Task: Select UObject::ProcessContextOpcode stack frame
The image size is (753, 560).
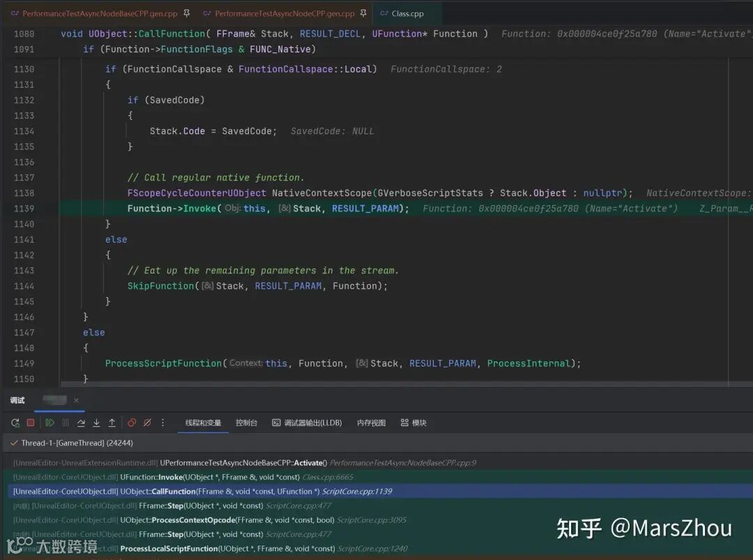Action: tap(376, 520)
